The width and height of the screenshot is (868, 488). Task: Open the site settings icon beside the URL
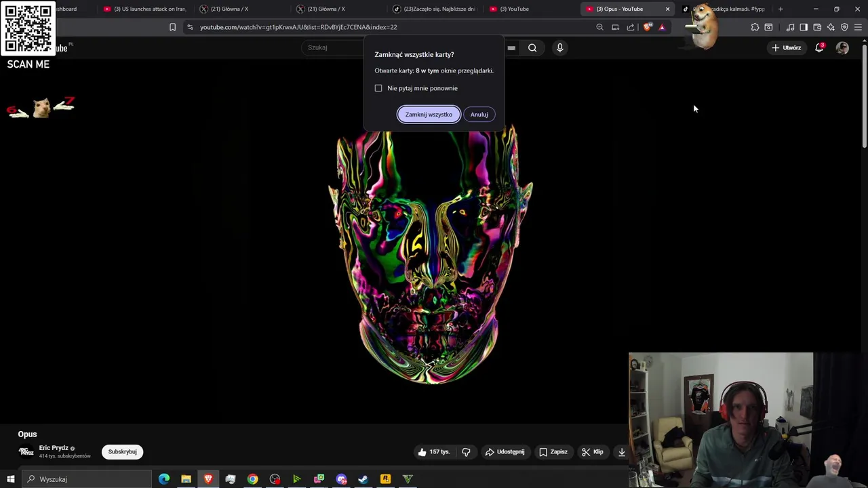[x=190, y=27]
